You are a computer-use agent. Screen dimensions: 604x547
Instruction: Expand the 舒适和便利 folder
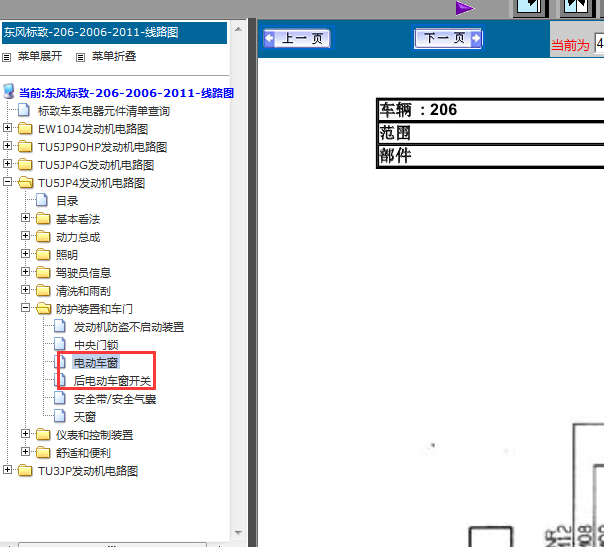click(x=25, y=451)
